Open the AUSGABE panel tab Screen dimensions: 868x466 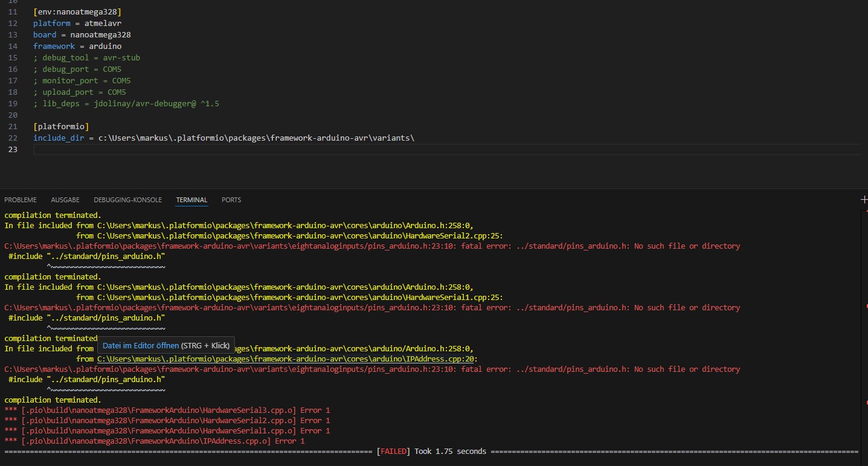point(65,200)
